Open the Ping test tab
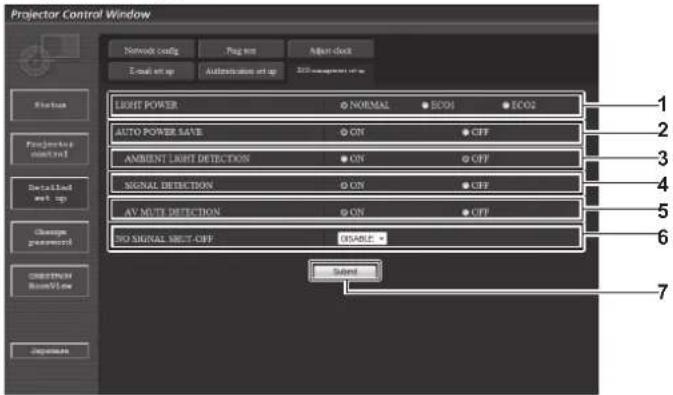Viewport: 673px width, 395px height. [241, 50]
